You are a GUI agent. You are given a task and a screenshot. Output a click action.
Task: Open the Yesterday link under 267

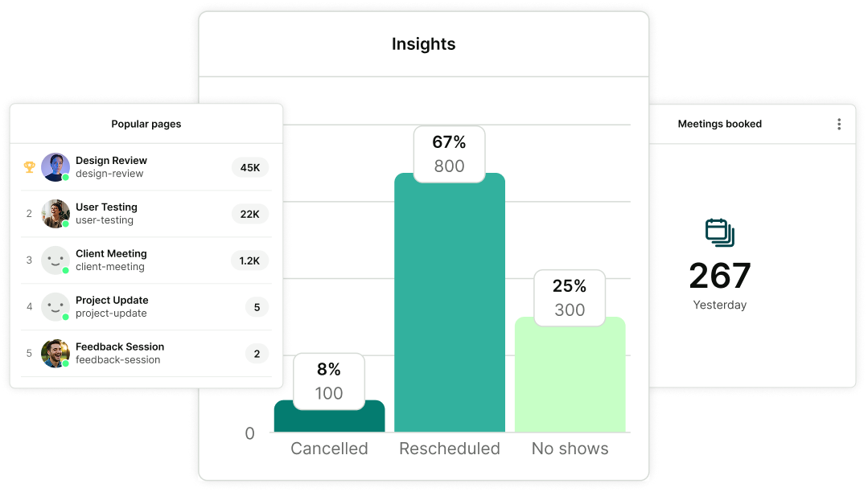point(720,305)
